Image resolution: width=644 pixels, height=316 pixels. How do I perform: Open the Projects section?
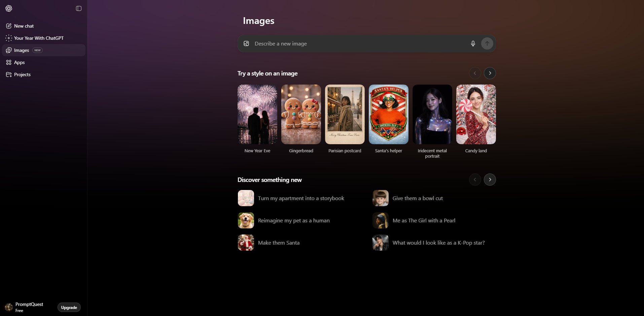tap(22, 74)
